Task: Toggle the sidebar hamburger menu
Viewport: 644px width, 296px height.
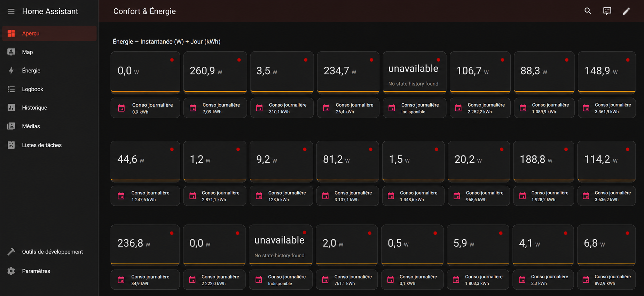Action: click(x=11, y=11)
